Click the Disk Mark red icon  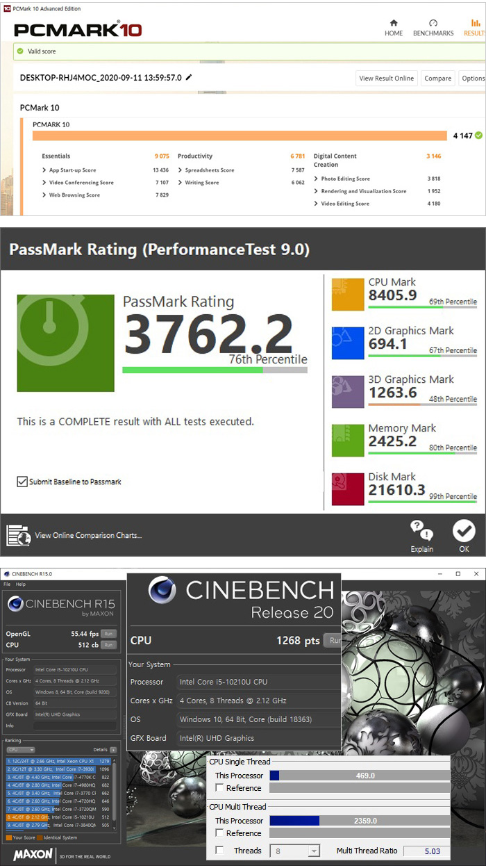coord(348,489)
